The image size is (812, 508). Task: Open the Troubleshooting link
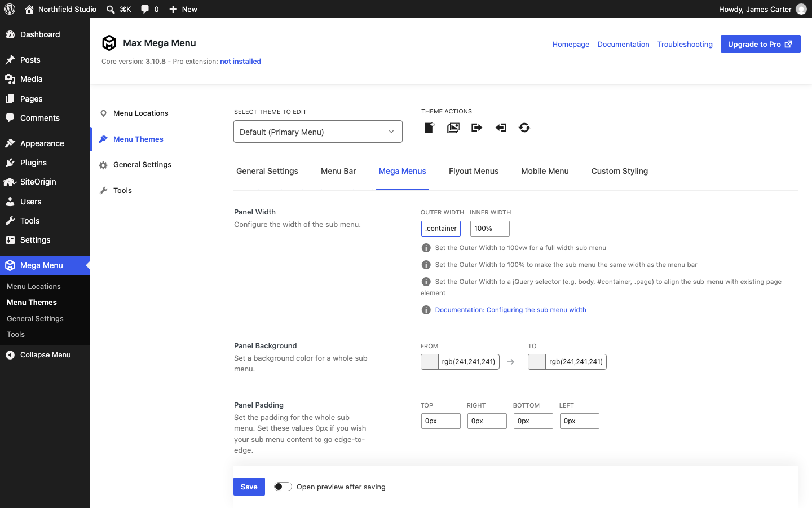point(685,44)
